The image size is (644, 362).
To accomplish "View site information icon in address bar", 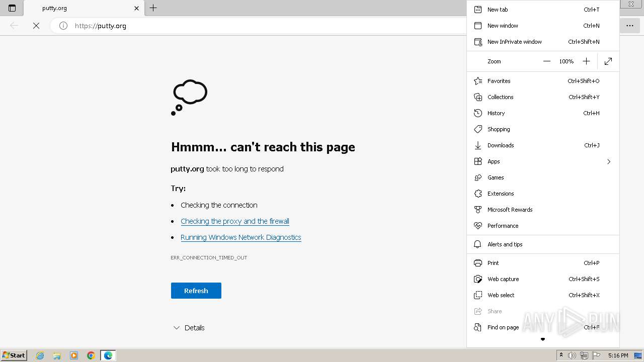I will click(x=63, y=26).
